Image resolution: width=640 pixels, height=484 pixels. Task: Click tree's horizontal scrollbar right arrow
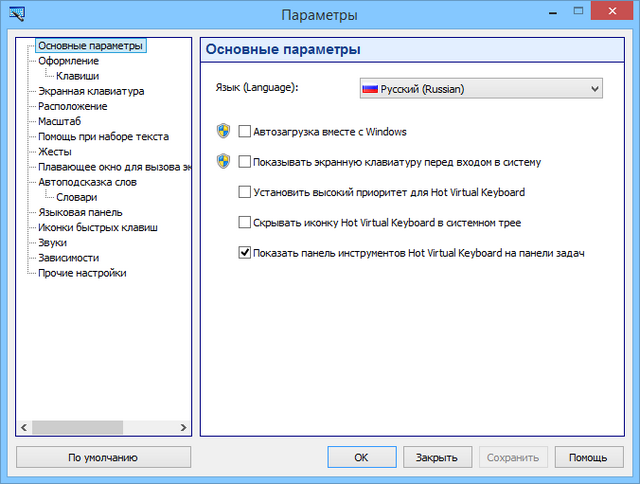183,428
